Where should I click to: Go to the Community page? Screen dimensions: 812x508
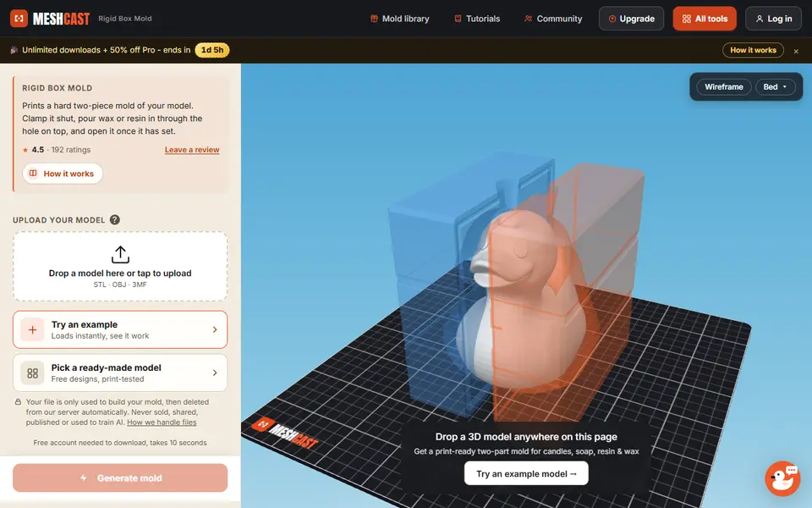(553, 19)
